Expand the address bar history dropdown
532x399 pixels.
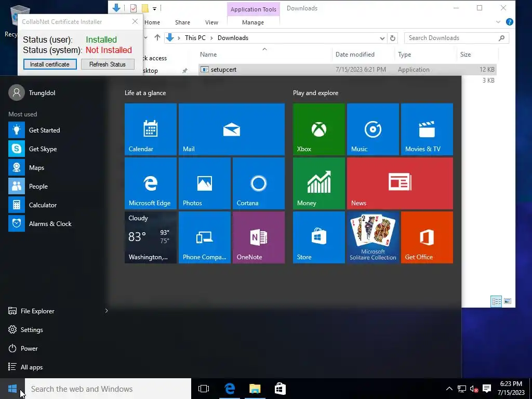click(x=382, y=38)
